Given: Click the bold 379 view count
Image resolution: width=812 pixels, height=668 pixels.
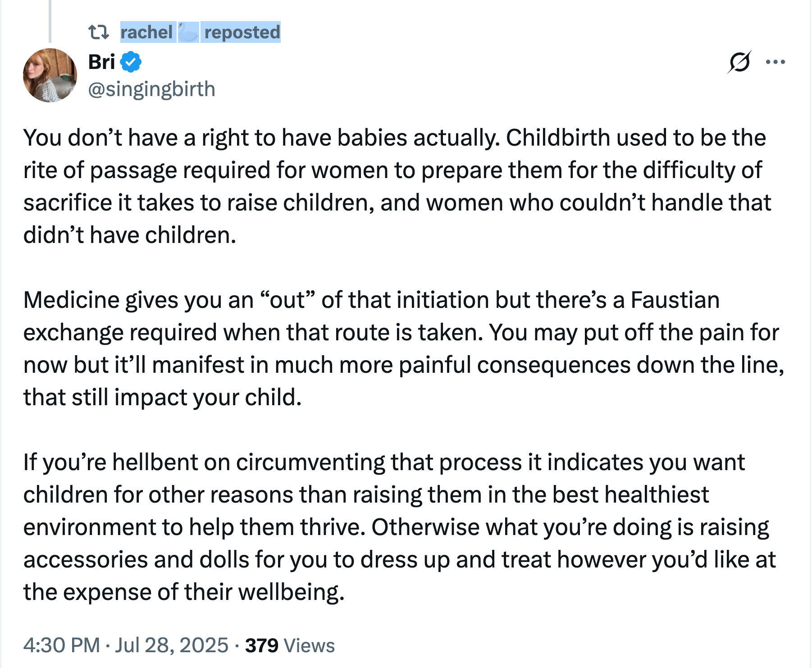Looking at the screenshot, I should point(262,645).
